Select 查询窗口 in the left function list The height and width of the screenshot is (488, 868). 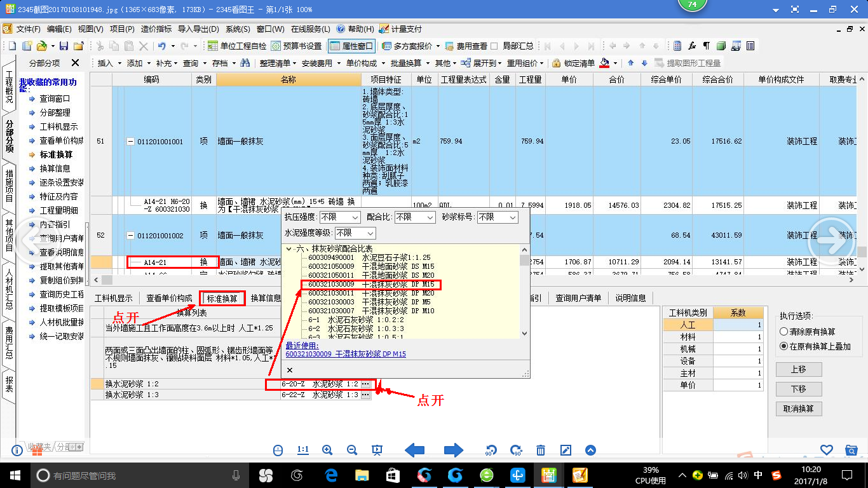[x=55, y=98]
